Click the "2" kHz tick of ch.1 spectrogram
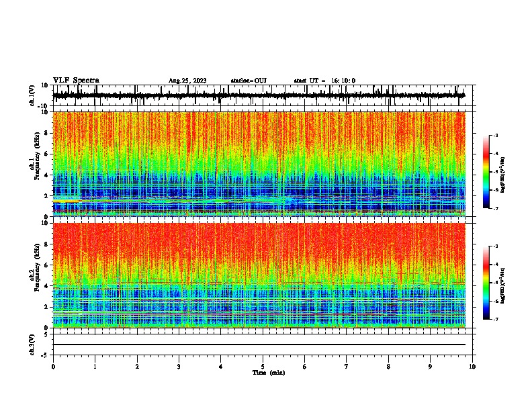This screenshot has height=411, width=532. point(46,196)
